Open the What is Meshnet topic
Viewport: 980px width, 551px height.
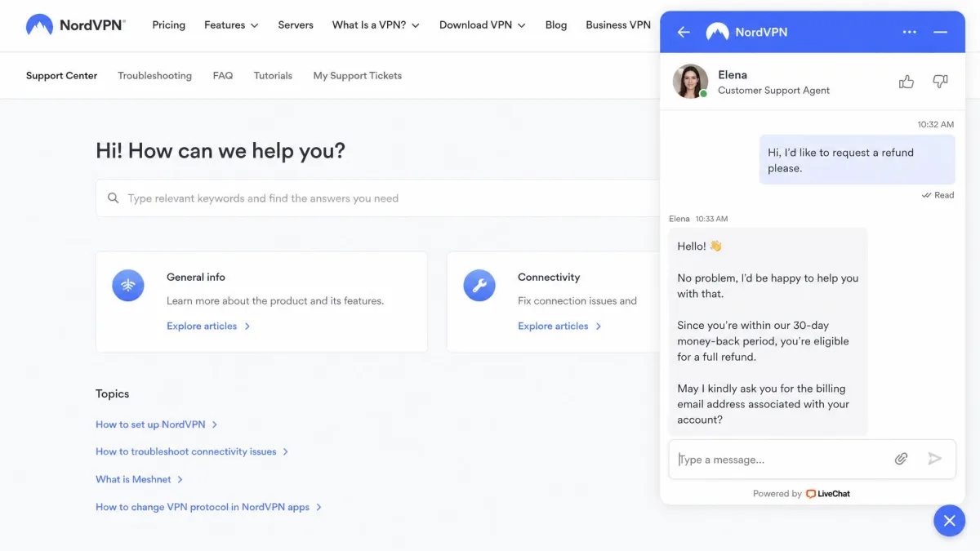point(140,479)
